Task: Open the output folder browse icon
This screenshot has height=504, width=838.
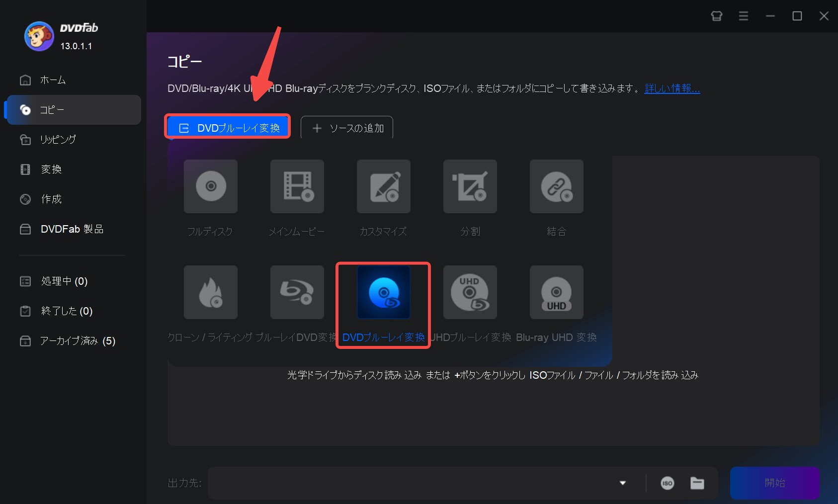Action: (697, 483)
